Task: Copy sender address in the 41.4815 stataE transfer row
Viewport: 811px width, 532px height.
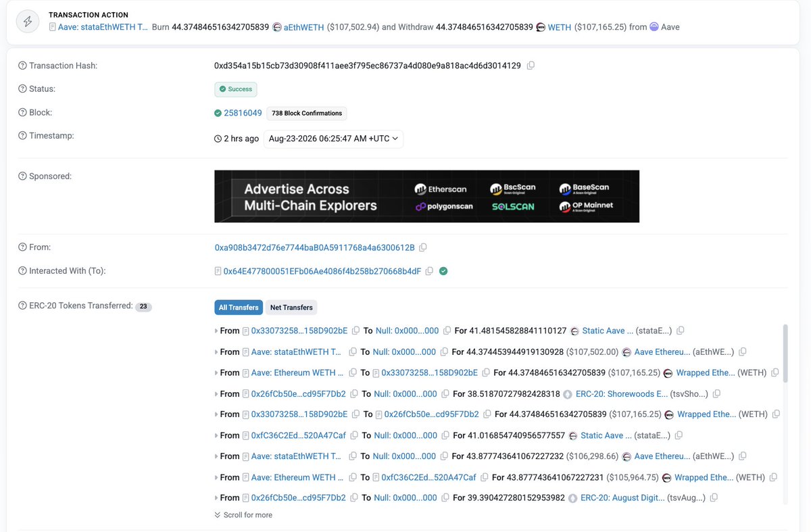Action: (356, 331)
